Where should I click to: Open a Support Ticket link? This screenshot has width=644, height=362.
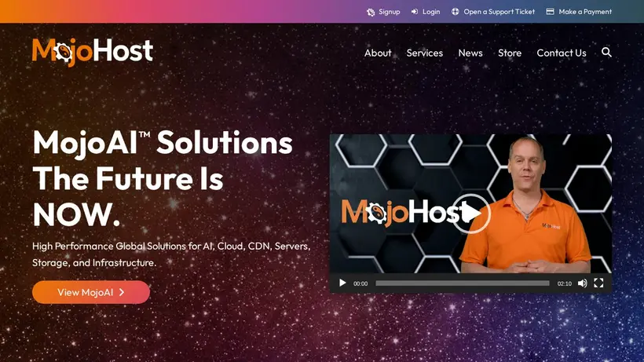pyautogui.click(x=499, y=12)
